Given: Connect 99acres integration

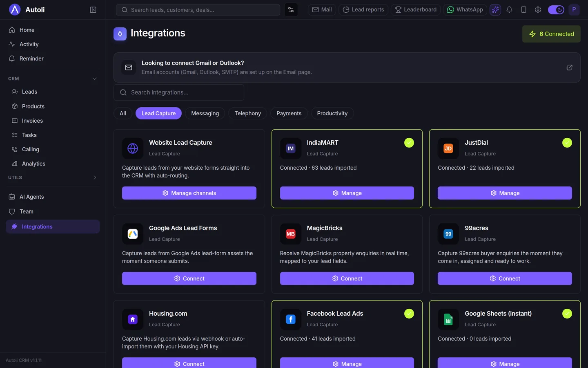Looking at the screenshot, I should coord(505,278).
